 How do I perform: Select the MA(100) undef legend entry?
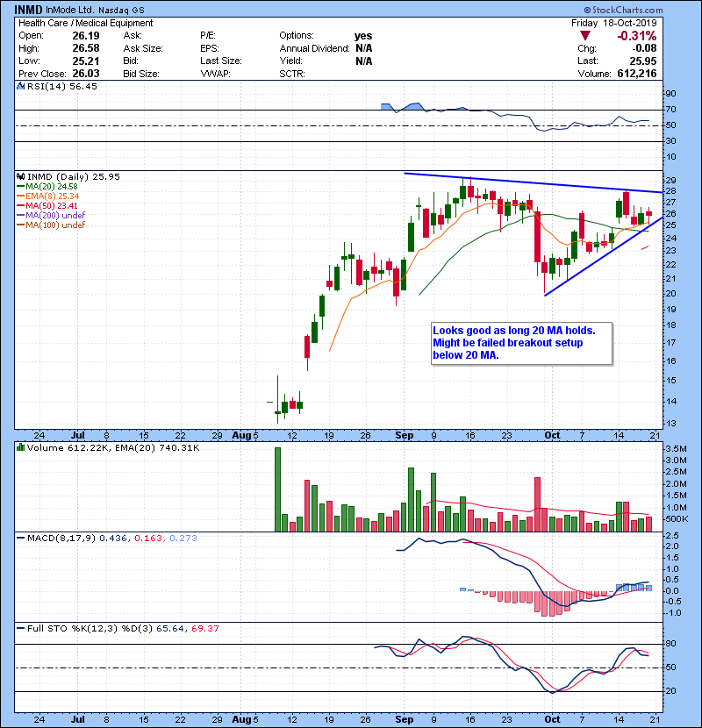pos(51,225)
